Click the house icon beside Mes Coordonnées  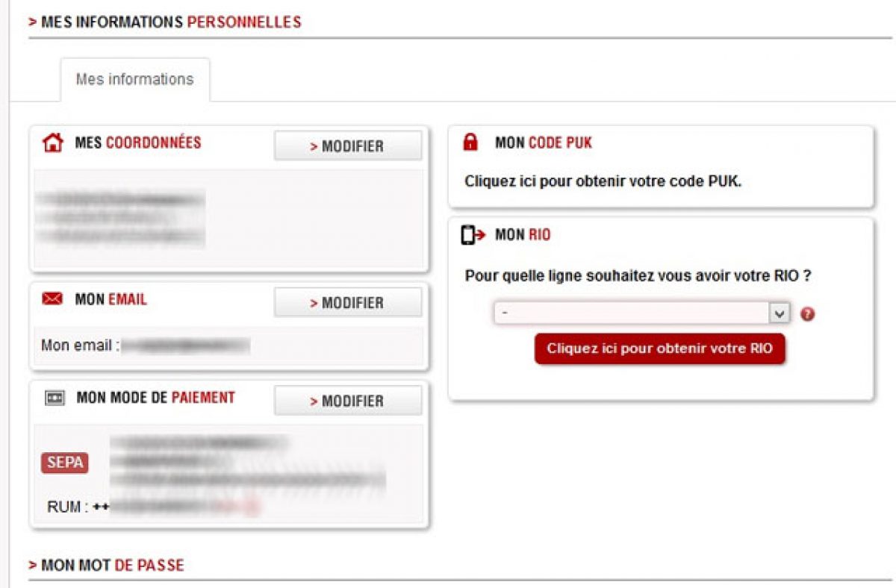tap(53, 143)
